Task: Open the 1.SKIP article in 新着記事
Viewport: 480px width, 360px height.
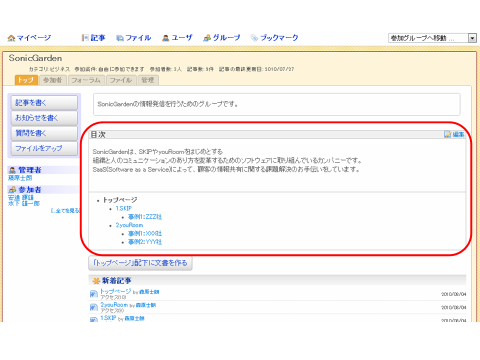Action: tap(108, 318)
